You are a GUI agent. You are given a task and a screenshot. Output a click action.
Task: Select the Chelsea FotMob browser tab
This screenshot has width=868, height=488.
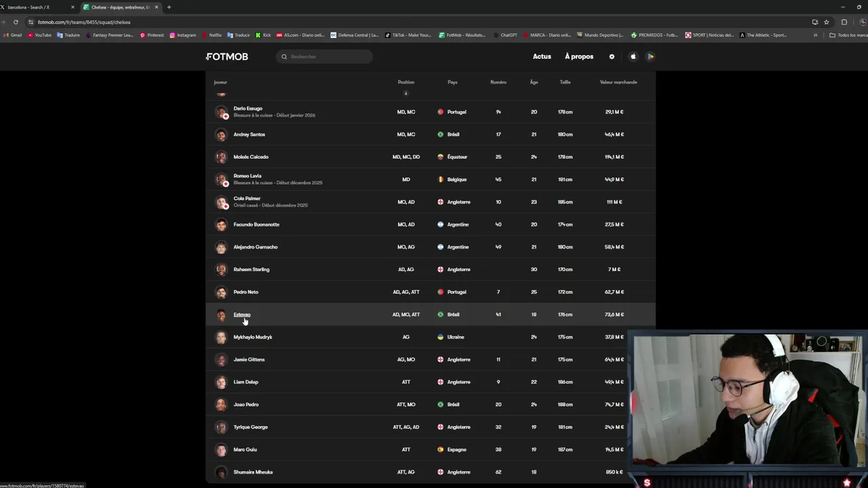click(120, 7)
